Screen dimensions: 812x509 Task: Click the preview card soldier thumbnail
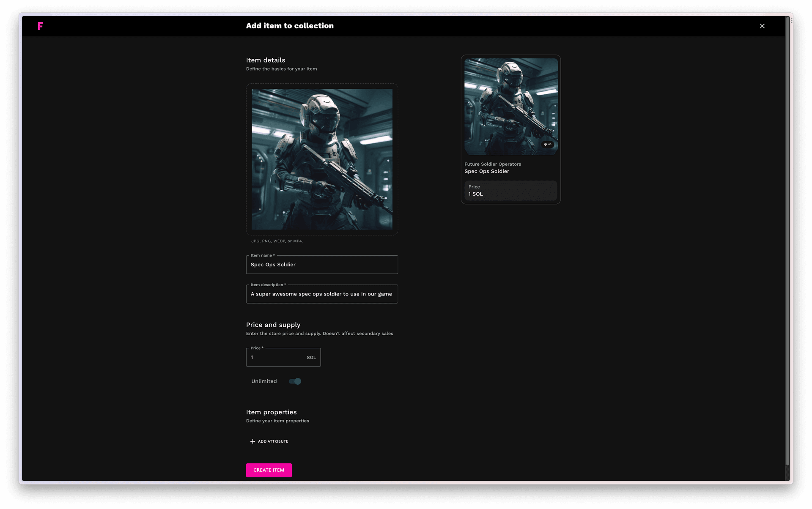pyautogui.click(x=511, y=107)
